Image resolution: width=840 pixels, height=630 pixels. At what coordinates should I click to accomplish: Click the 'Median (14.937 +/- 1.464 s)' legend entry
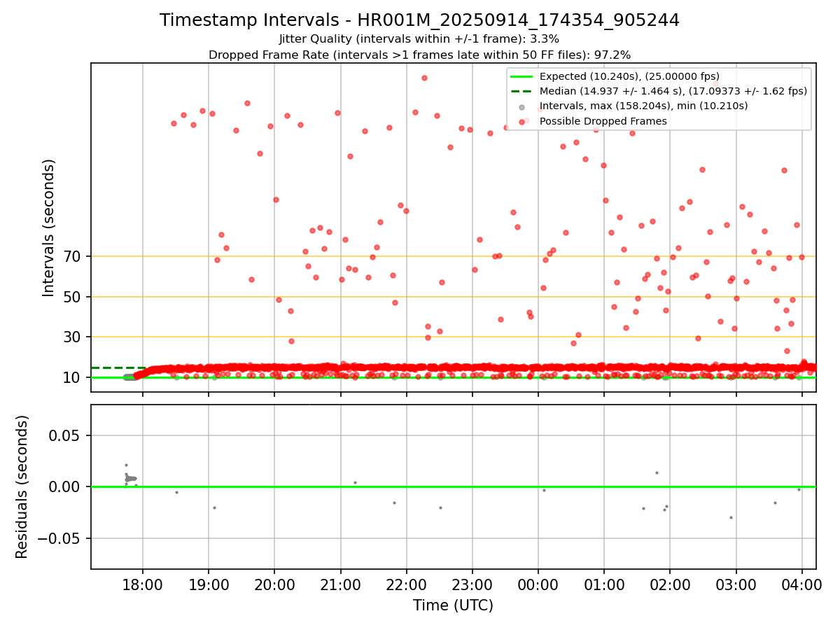673,91
